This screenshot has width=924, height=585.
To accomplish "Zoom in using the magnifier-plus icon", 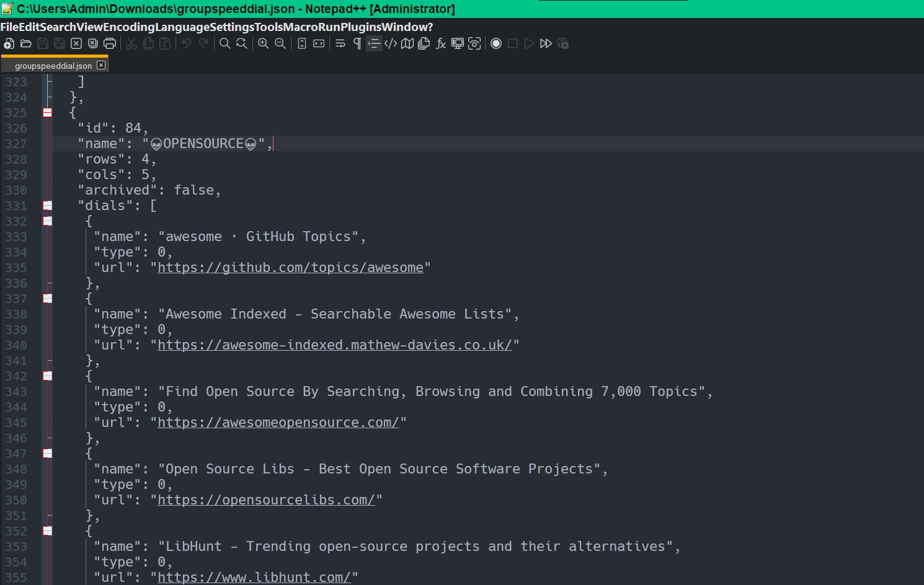I will pyautogui.click(x=263, y=43).
